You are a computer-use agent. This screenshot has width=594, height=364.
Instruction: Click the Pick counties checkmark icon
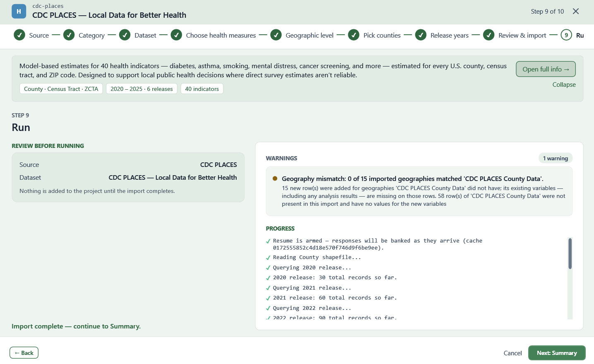(354, 35)
